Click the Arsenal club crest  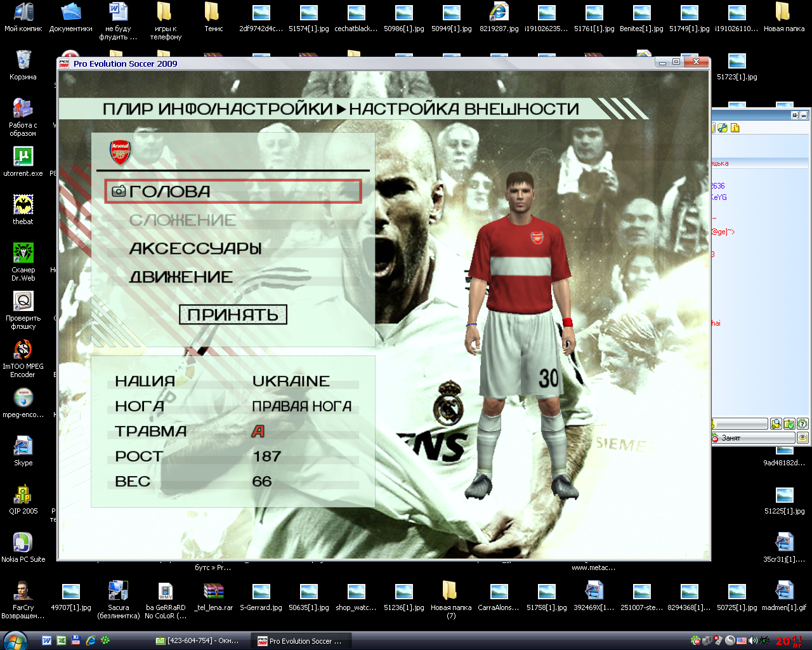(x=121, y=153)
